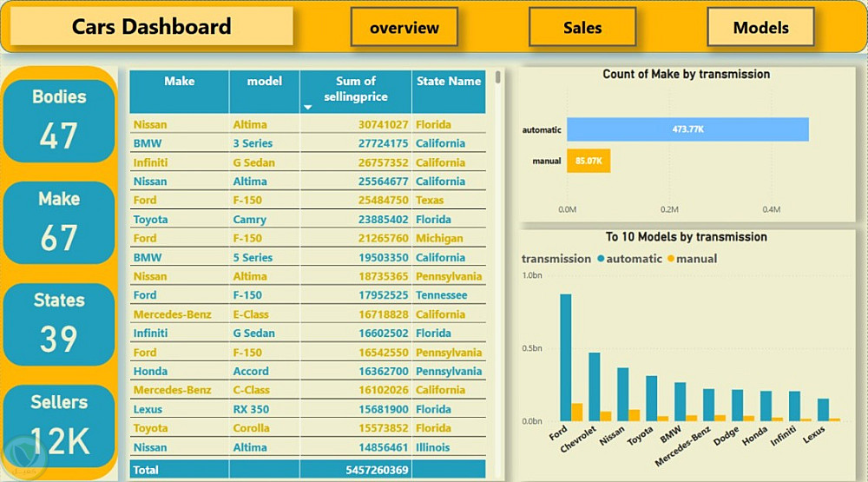The image size is (868, 482).
Task: Select Ford's manual yellow column
Action: [x=577, y=413]
